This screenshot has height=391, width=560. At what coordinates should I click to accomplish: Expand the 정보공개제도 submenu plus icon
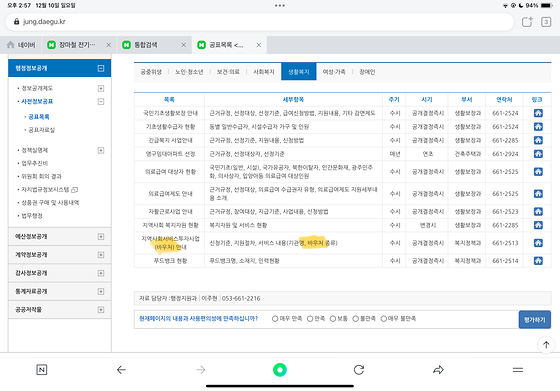pyautogui.click(x=101, y=88)
